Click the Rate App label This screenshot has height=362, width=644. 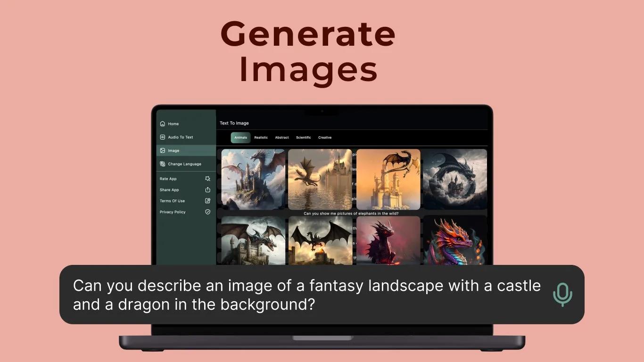tap(168, 179)
